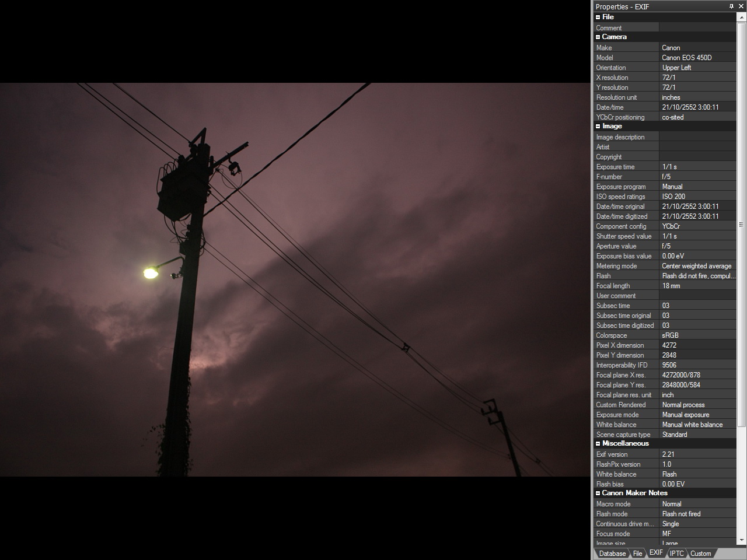
Task: Collapse the File section
Action: [598, 17]
